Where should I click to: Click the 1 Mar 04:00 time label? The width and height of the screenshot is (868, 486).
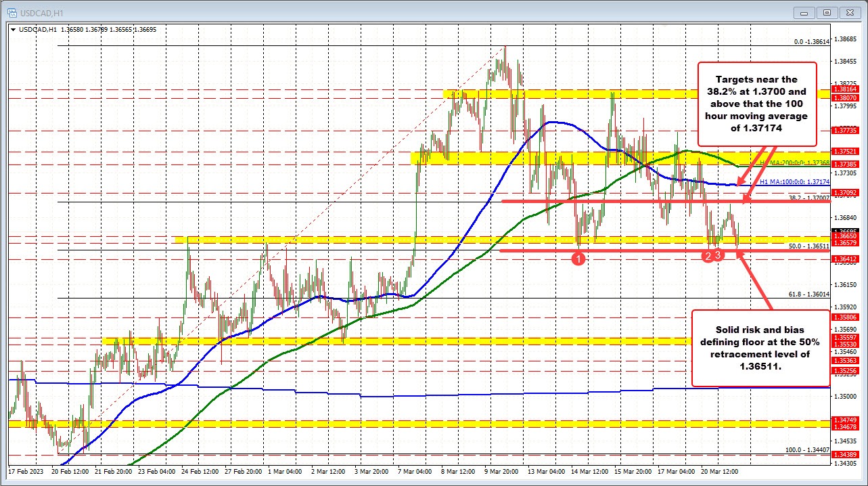click(285, 470)
